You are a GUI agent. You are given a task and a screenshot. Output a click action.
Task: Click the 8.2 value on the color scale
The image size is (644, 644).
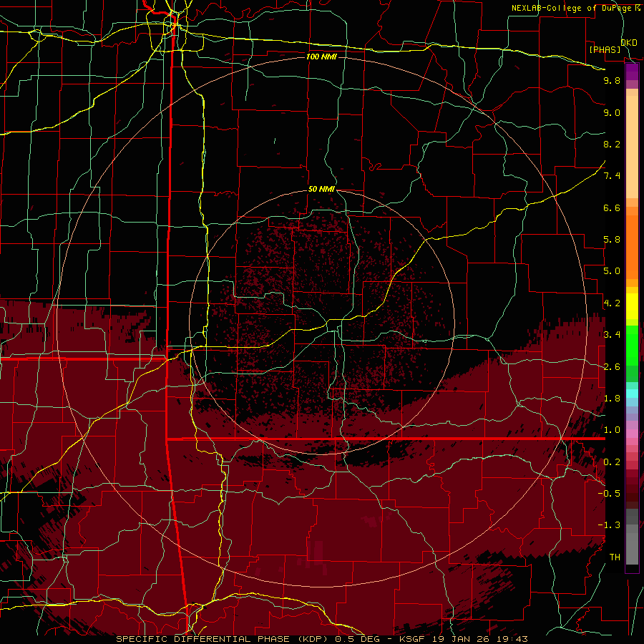click(x=612, y=144)
